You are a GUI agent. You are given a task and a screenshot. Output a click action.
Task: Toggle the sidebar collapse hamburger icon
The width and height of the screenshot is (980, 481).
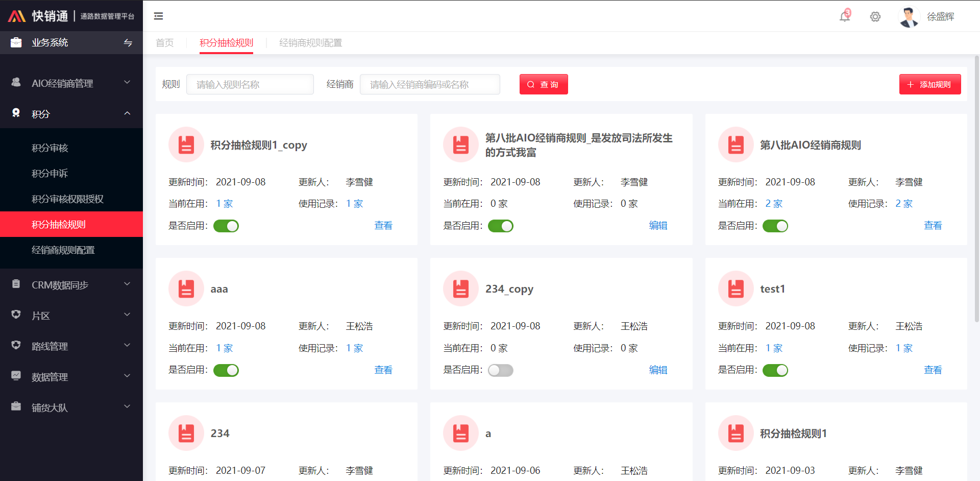(x=159, y=16)
